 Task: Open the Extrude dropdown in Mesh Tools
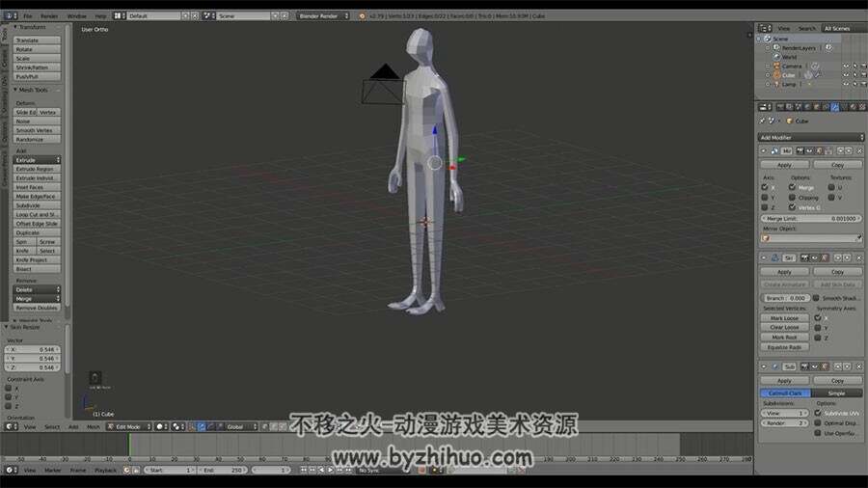pos(37,160)
